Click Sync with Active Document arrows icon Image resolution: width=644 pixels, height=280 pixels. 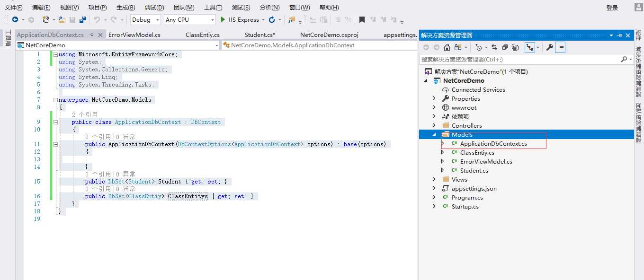pos(494,47)
